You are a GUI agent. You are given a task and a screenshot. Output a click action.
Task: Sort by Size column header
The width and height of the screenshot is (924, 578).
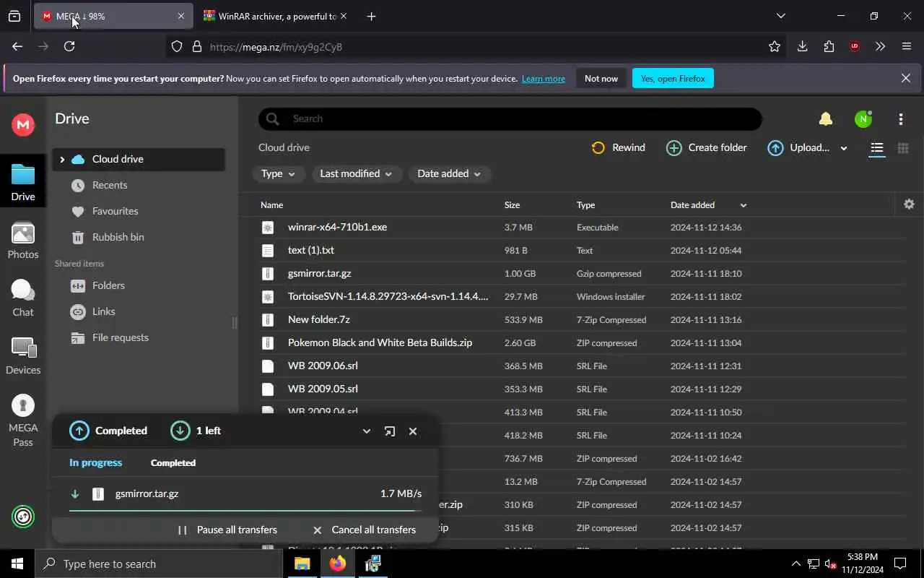(512, 205)
